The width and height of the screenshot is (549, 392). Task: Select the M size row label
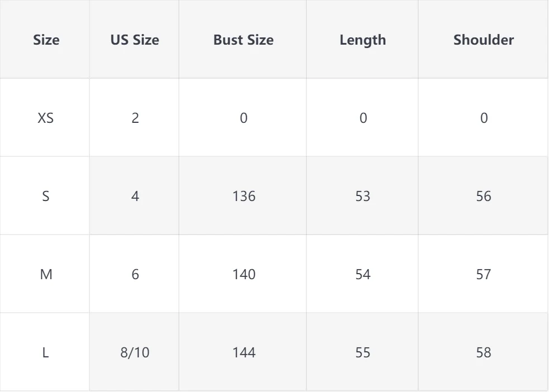click(46, 275)
